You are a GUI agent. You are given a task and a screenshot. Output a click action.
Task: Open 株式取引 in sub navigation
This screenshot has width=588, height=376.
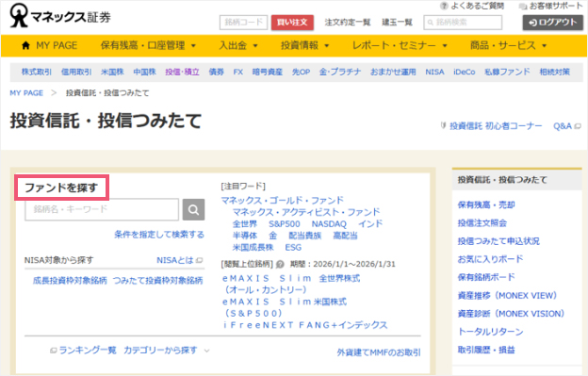(x=37, y=72)
